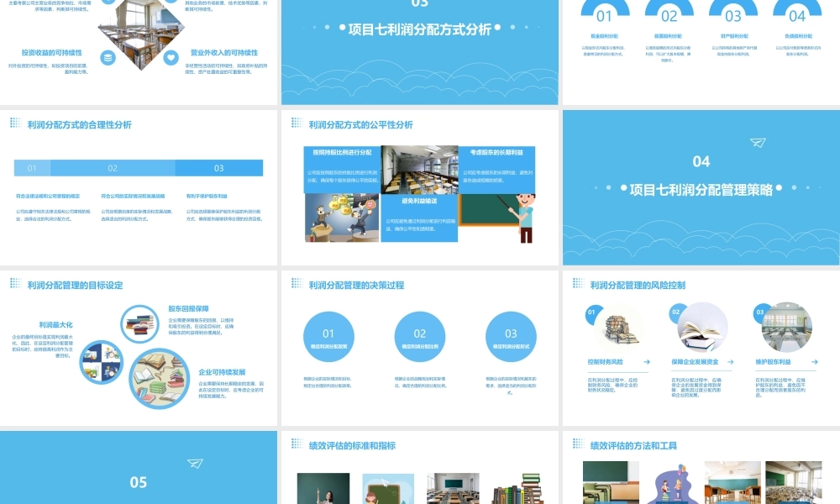
Task: Click the 按照持股比例进行分配 blue box
Action: pos(342,170)
